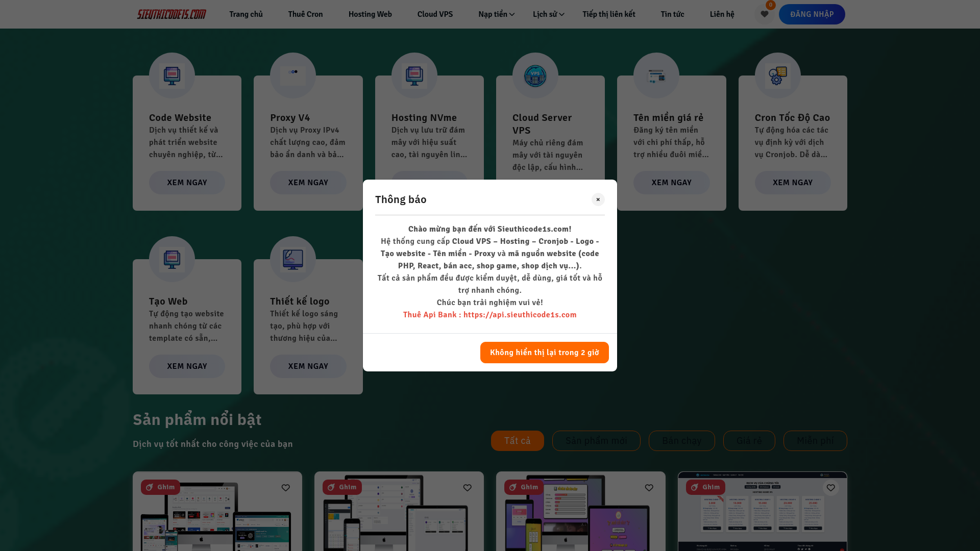This screenshot has height=551, width=980.
Task: Click the Cloud Server VPS title
Action: click(542, 124)
